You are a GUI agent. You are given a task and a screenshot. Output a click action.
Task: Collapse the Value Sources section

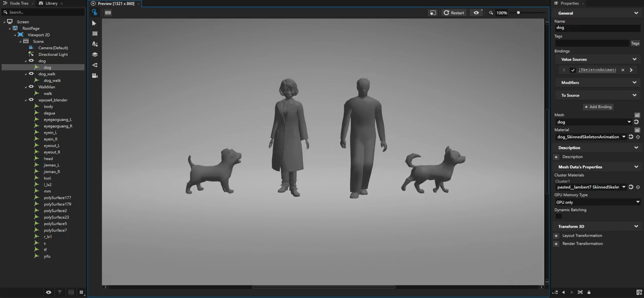(634, 59)
